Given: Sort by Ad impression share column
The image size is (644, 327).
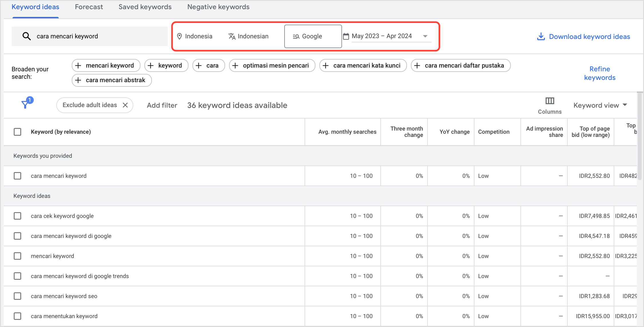Looking at the screenshot, I should click(x=544, y=132).
